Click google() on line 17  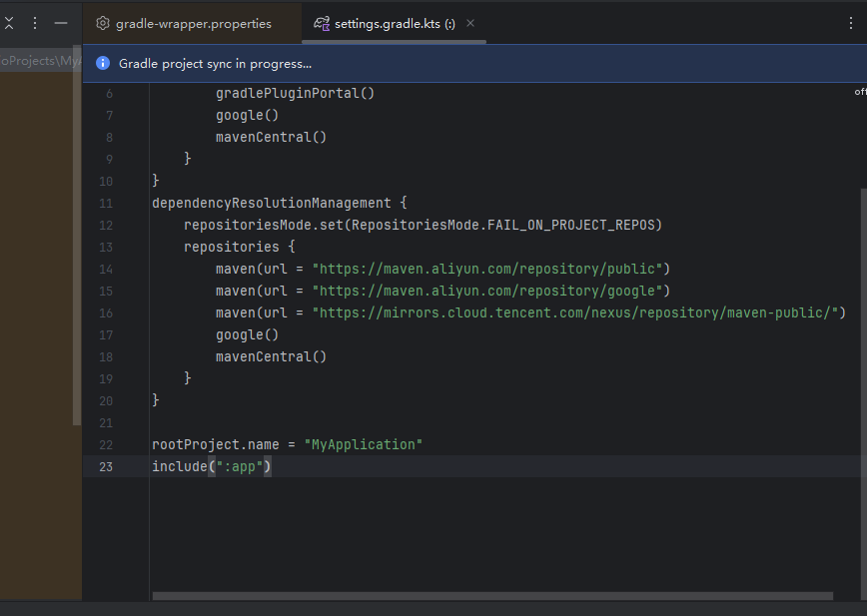[247, 334]
